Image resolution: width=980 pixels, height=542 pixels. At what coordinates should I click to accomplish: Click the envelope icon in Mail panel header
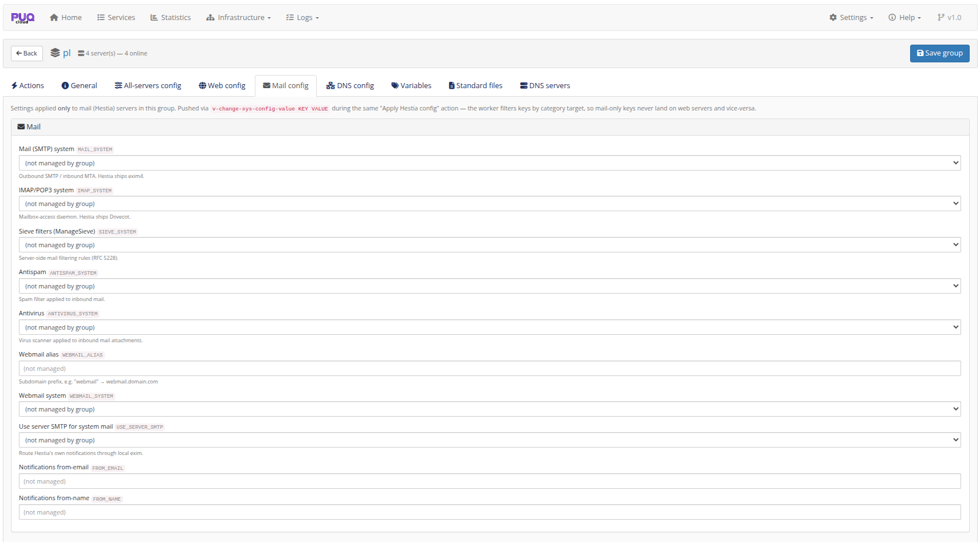point(21,127)
